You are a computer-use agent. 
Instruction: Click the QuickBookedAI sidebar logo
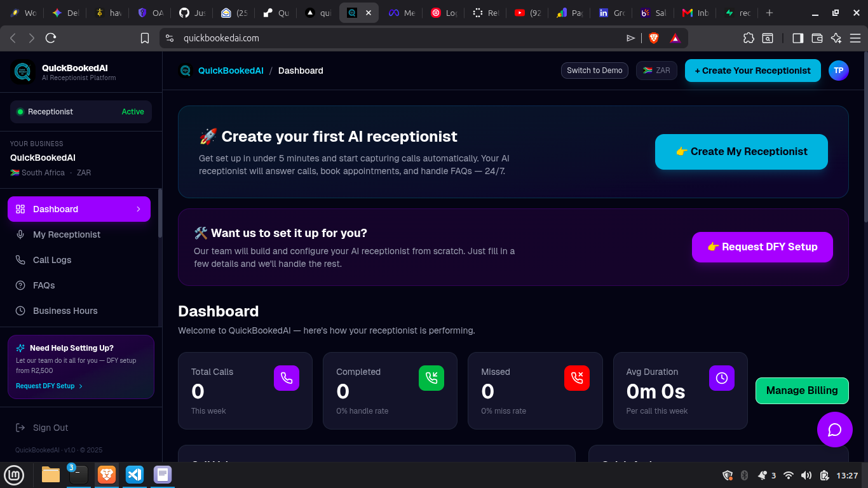click(x=24, y=72)
